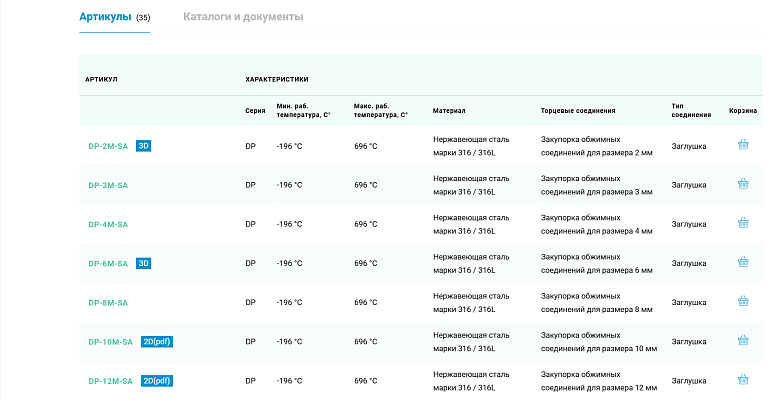This screenshot has height=400, width=768.
Task: Go to DP-4M-SA product page
Action: 108,224
